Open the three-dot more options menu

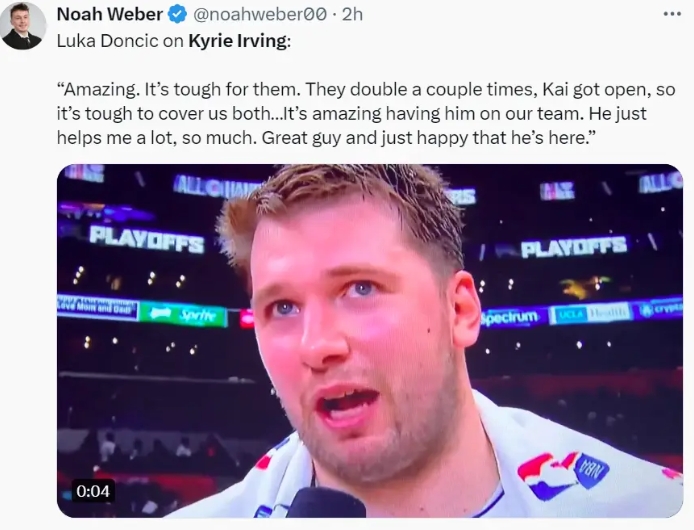coord(672,15)
